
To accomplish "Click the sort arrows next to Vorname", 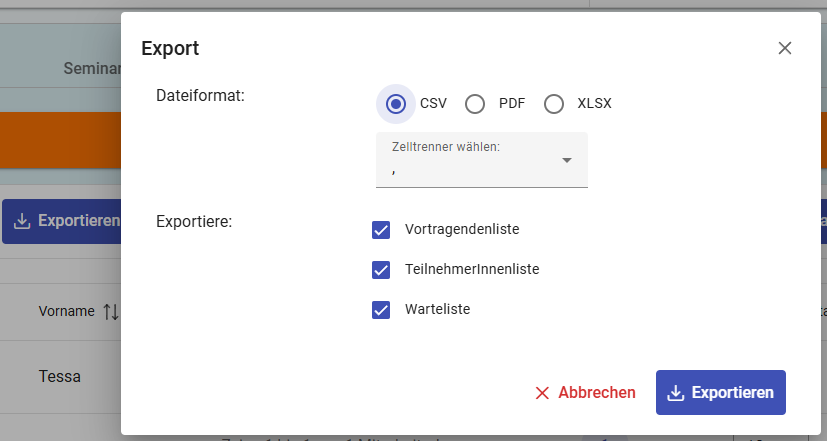I will tap(110, 311).
